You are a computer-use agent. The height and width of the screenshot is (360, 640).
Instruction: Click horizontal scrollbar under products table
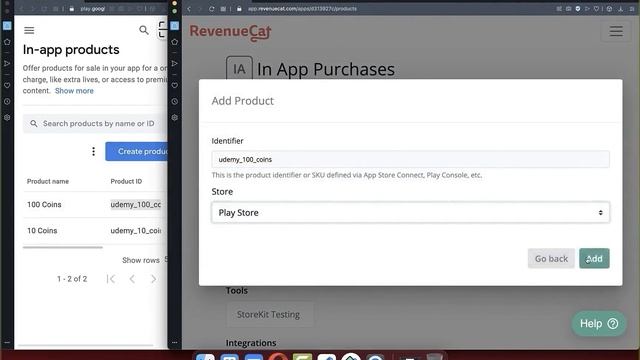click(63, 247)
